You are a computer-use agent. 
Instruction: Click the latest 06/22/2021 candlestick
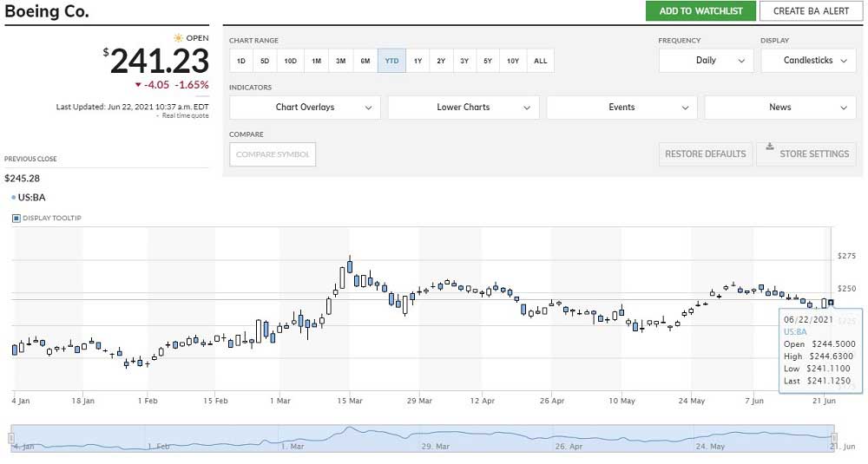click(831, 303)
